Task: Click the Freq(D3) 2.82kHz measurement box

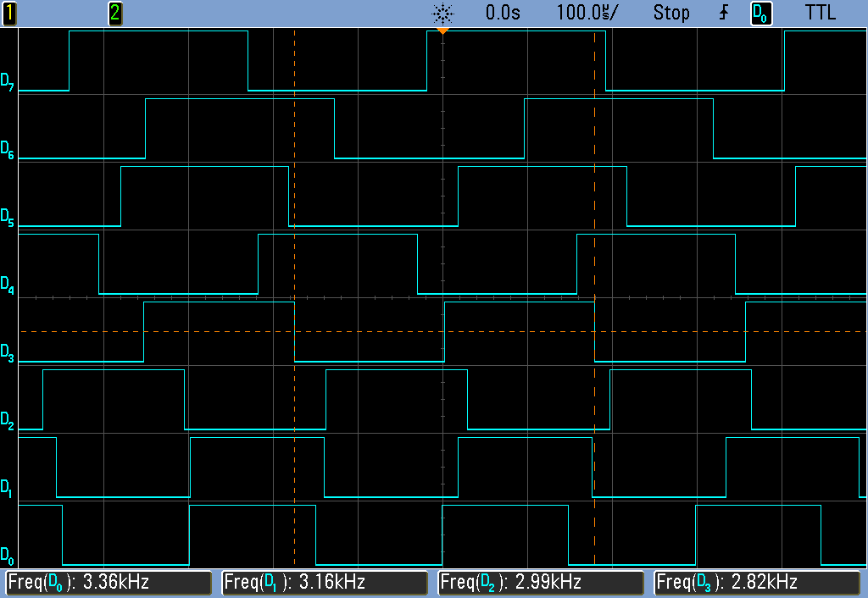Action: tap(758, 583)
